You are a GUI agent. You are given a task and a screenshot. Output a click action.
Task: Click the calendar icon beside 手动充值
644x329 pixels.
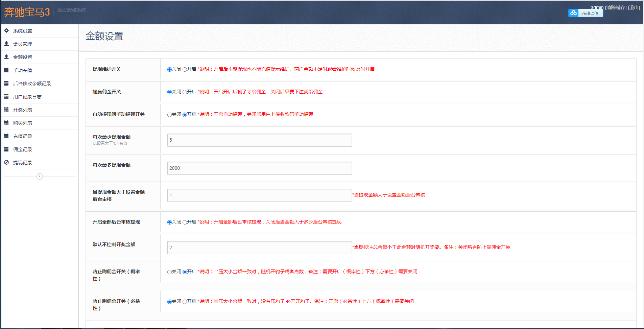[x=6, y=70]
